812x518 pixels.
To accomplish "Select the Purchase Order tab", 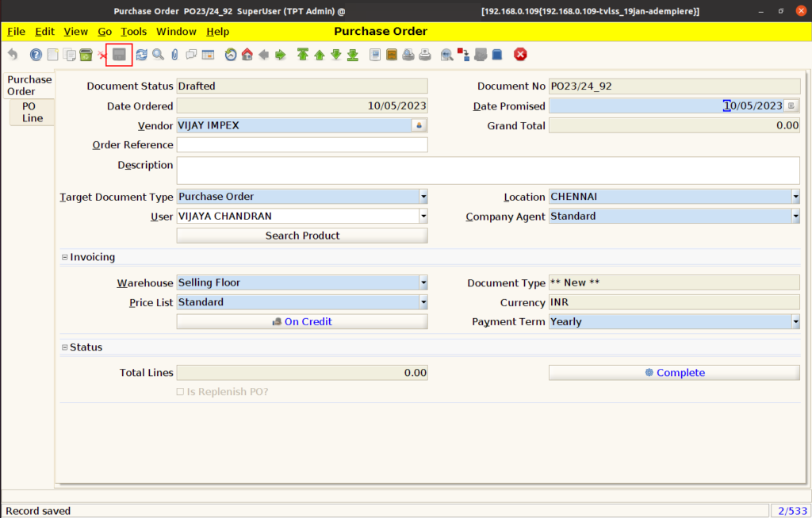I will (x=29, y=86).
